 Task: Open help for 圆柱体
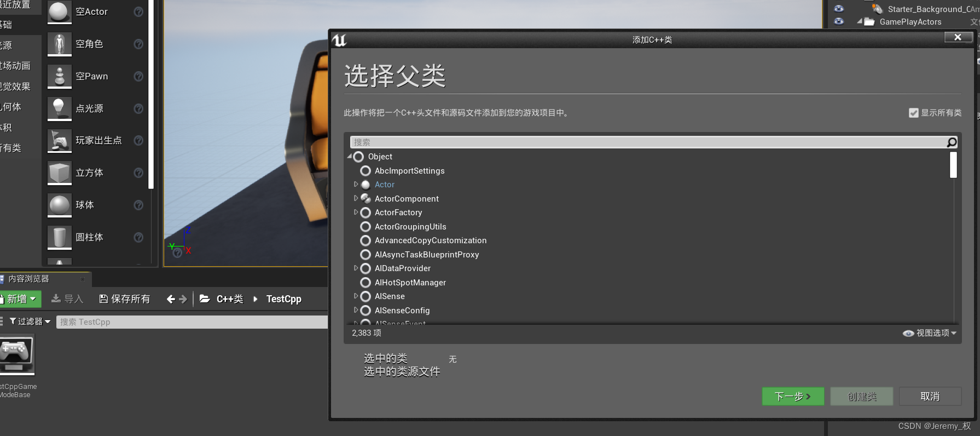138,237
